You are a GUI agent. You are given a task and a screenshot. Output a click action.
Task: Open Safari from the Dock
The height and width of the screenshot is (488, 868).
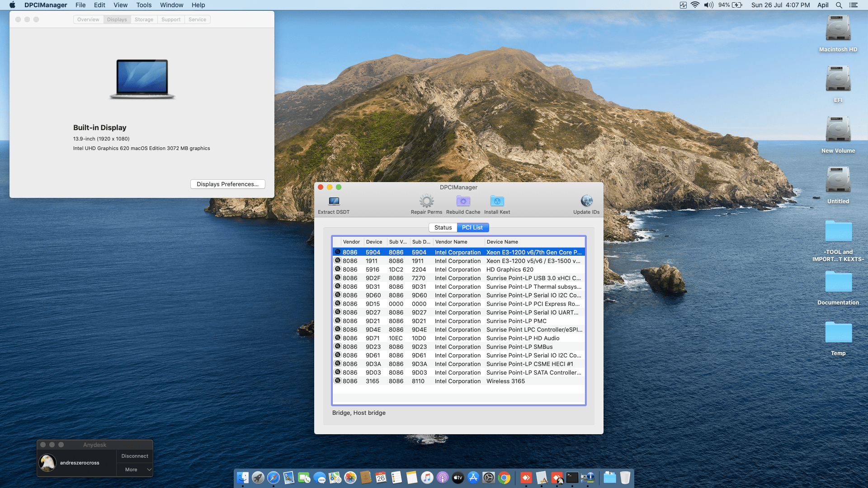(274, 478)
